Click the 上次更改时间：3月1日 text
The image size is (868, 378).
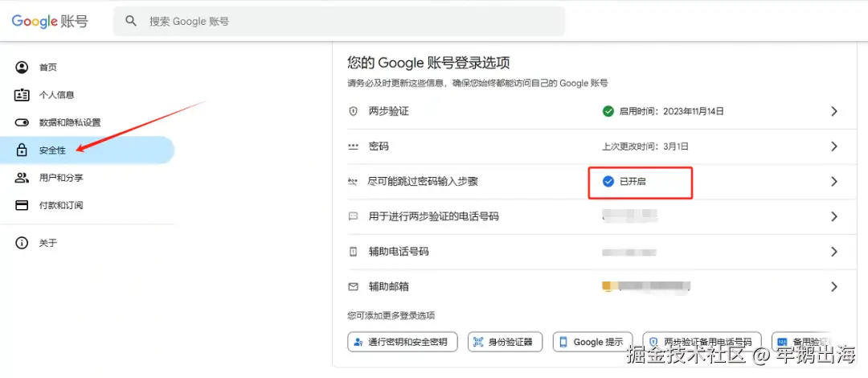[x=645, y=147]
